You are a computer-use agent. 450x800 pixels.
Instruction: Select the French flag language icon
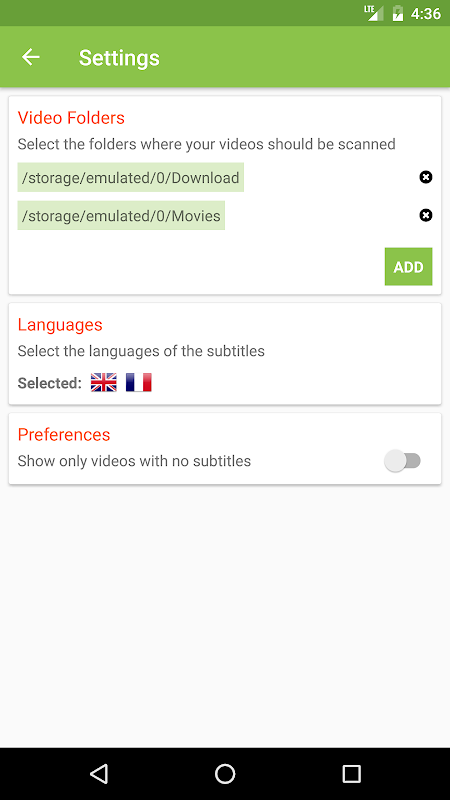pos(139,382)
